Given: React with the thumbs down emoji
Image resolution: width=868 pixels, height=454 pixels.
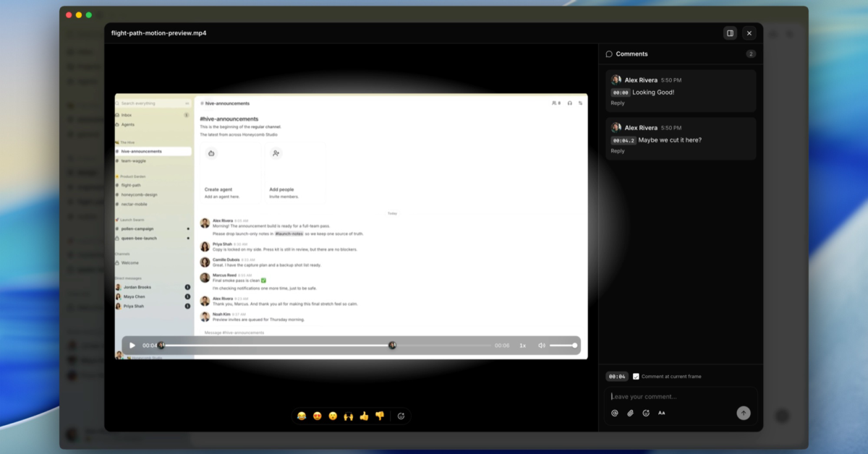Looking at the screenshot, I should coord(380,416).
